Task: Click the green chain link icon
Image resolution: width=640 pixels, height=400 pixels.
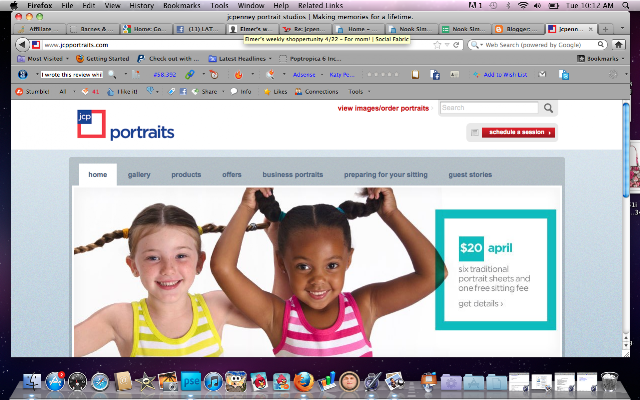Action: (x=189, y=74)
